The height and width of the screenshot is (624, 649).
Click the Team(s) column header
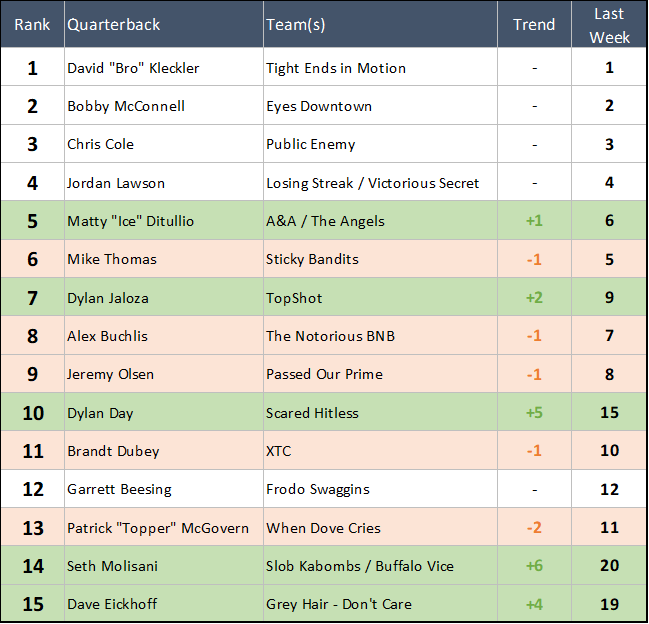[x=295, y=25]
